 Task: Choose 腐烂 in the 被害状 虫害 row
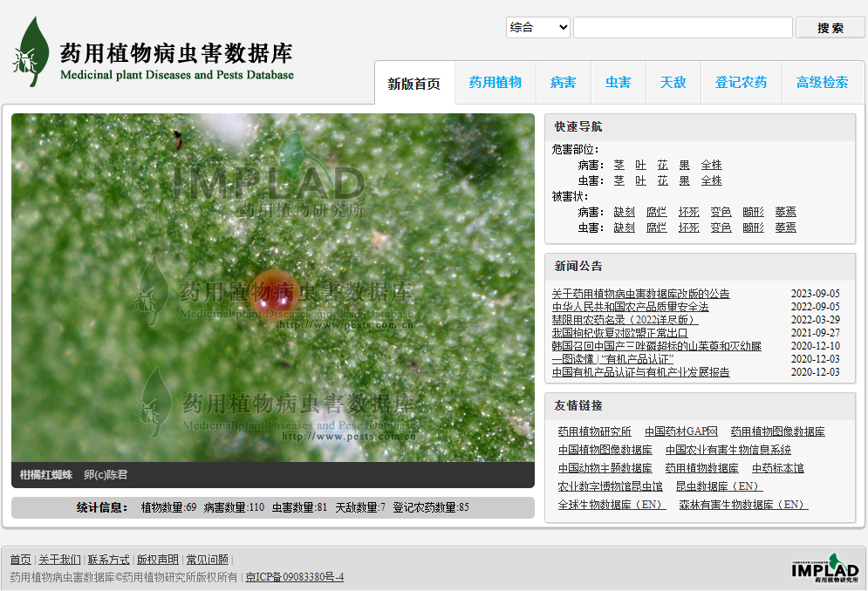(x=657, y=228)
